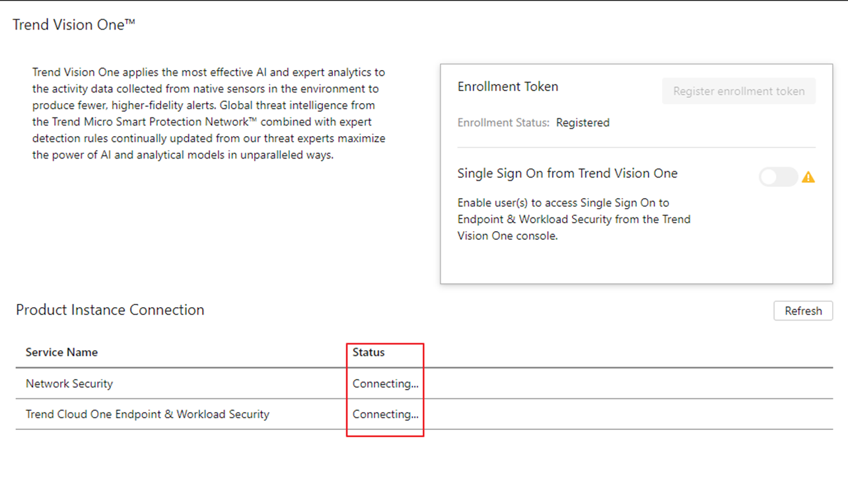
Task: Click the Trend Vision One™ page title
Action: [x=74, y=24]
